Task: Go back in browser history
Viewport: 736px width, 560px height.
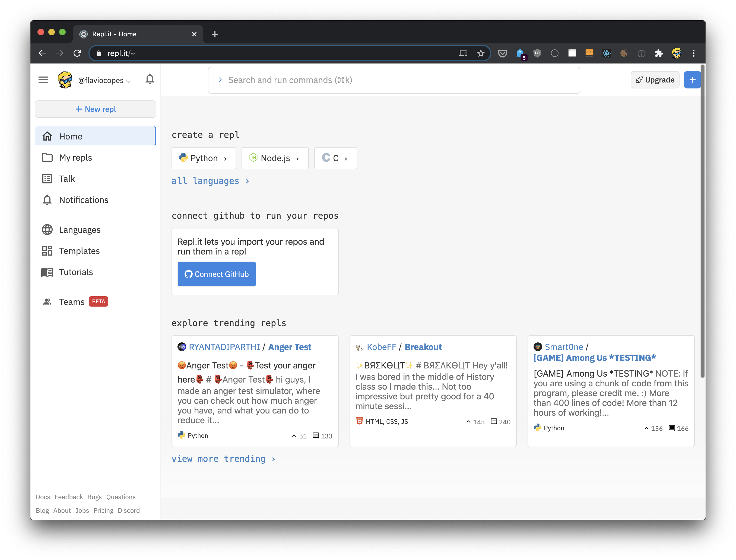Action: coord(42,53)
